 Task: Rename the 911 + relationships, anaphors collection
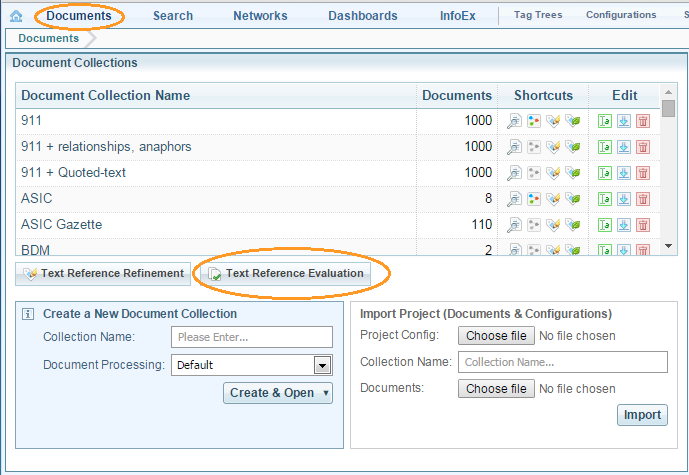pyautogui.click(x=604, y=147)
